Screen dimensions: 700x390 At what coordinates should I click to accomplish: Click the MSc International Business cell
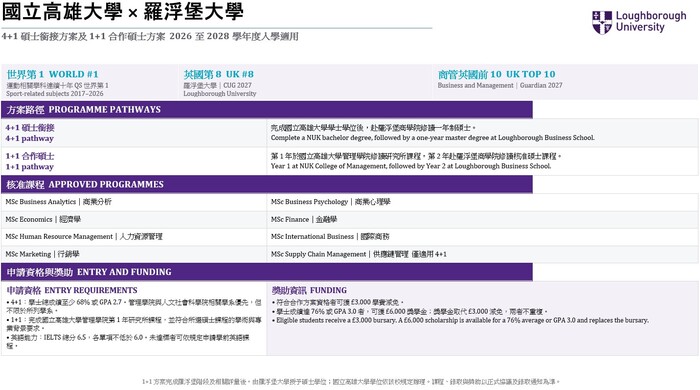click(x=483, y=236)
